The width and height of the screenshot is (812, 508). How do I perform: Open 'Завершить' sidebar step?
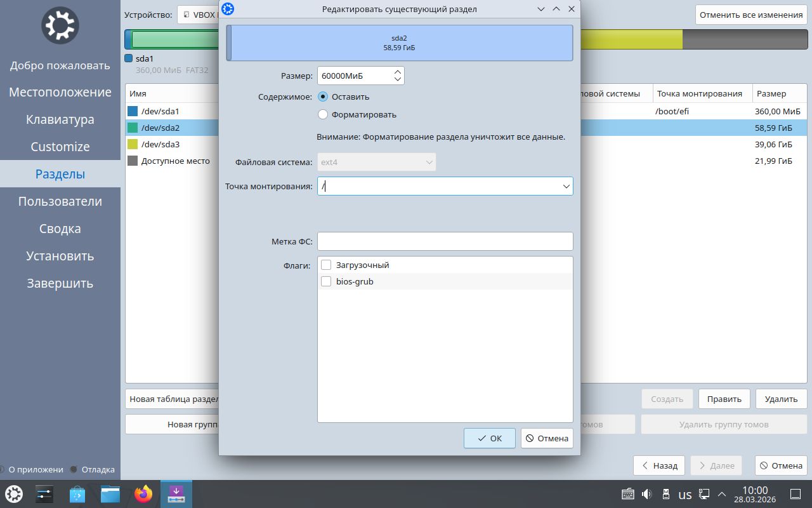click(60, 283)
